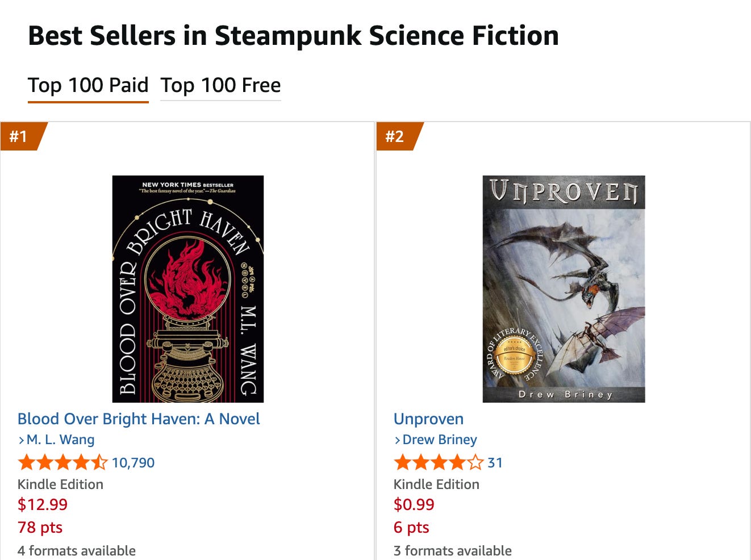Click the Blood Over Bright Haven title link
The height and width of the screenshot is (560, 751).
139,419
